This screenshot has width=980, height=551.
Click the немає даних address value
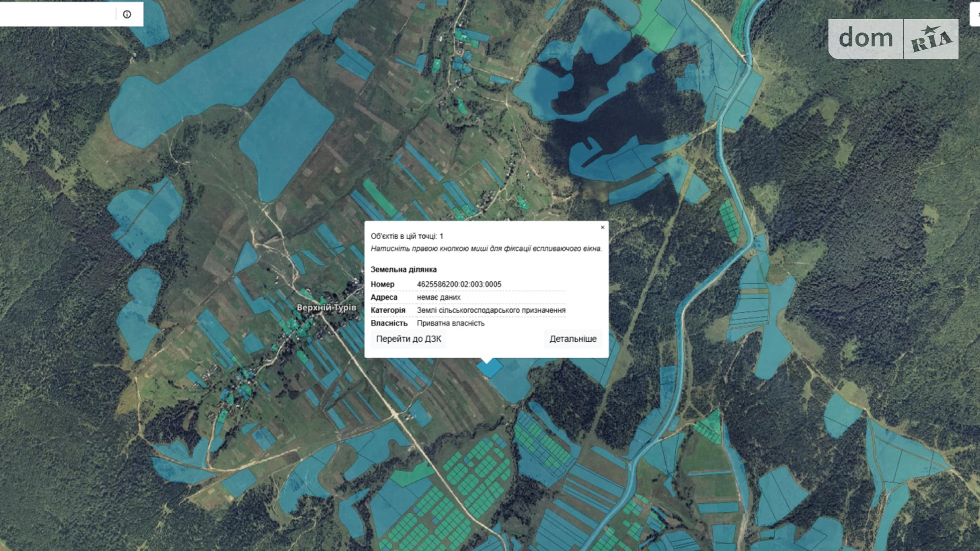click(438, 298)
